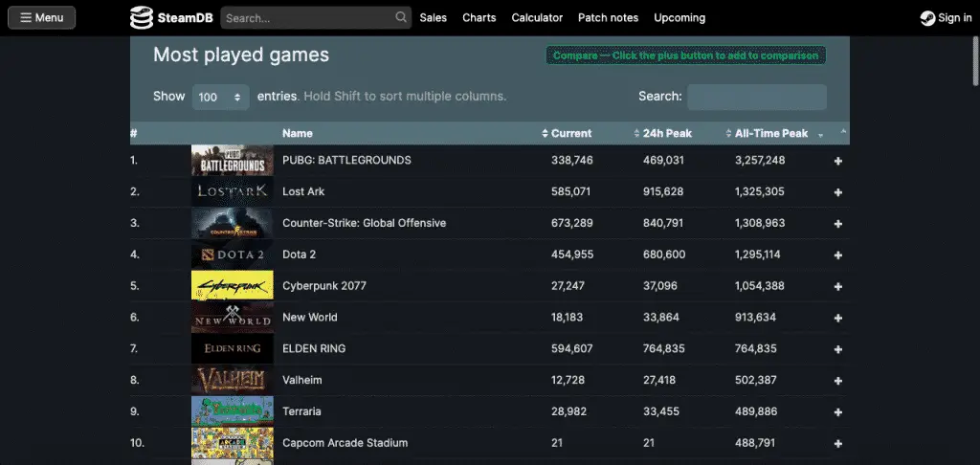Click the Counter-Strike thumbnail image
Viewport: 980px width, 465px height.
[233, 223]
